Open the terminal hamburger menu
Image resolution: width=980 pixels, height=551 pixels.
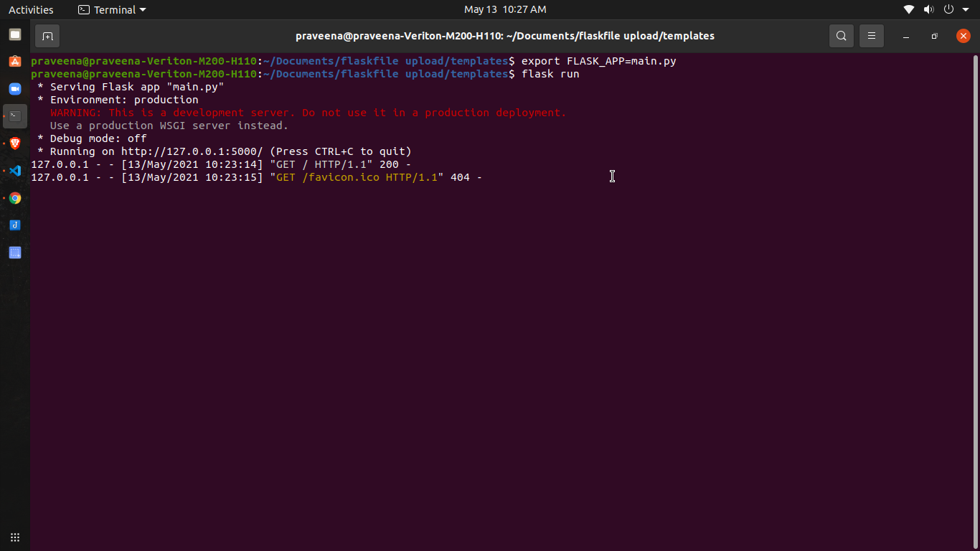tap(872, 36)
